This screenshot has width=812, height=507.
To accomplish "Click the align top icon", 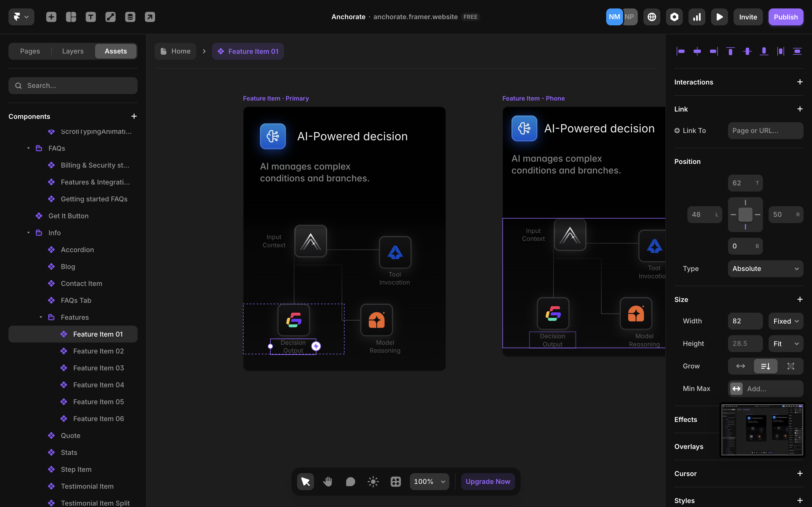I will click(730, 51).
